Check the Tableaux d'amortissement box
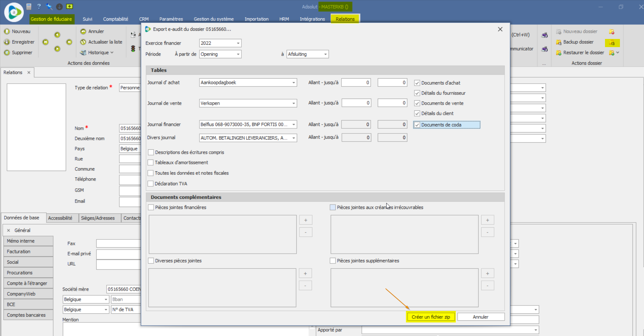This screenshot has height=336, width=644. (151, 163)
